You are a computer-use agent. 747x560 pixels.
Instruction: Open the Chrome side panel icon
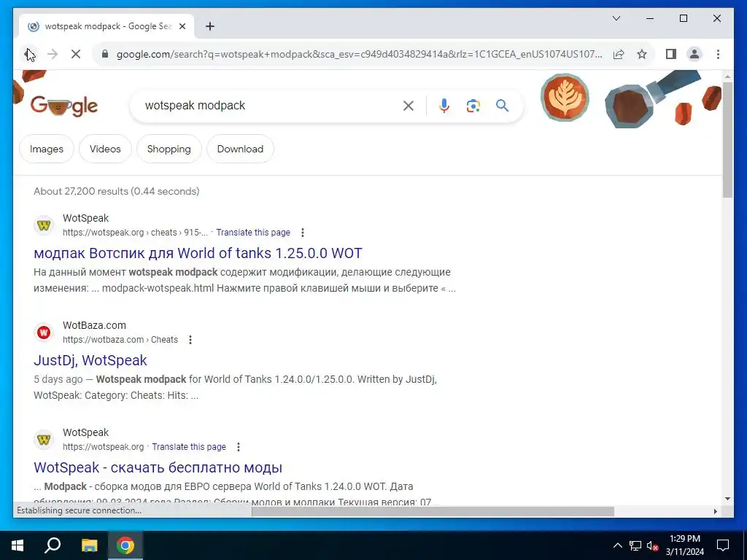point(671,54)
